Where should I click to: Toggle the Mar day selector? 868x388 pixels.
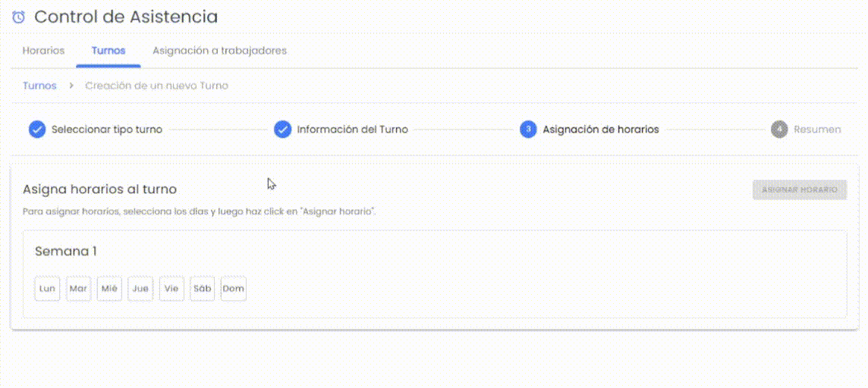[79, 289]
